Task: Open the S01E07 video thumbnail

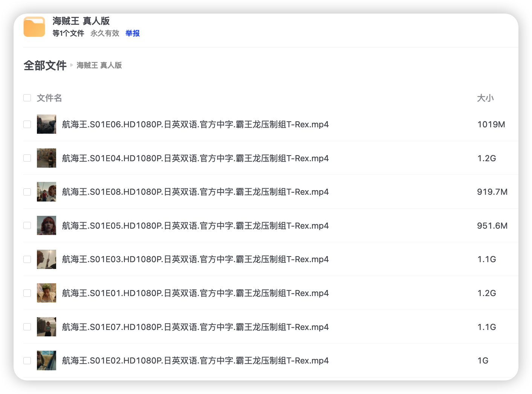Action: [x=46, y=327]
